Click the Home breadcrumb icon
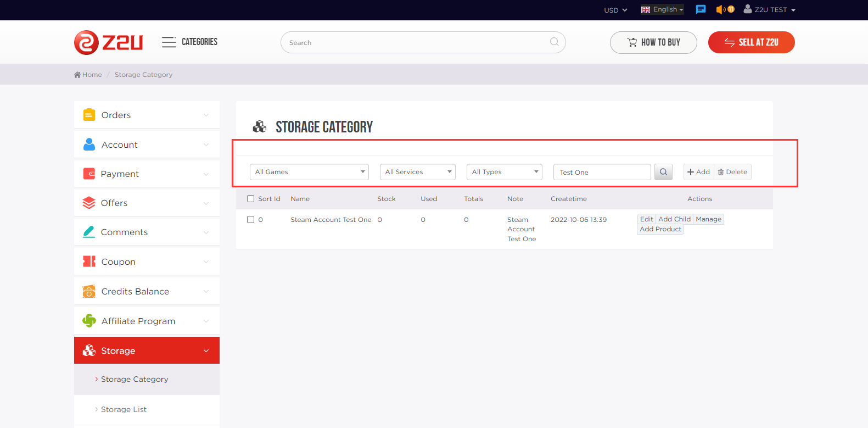 [77, 75]
